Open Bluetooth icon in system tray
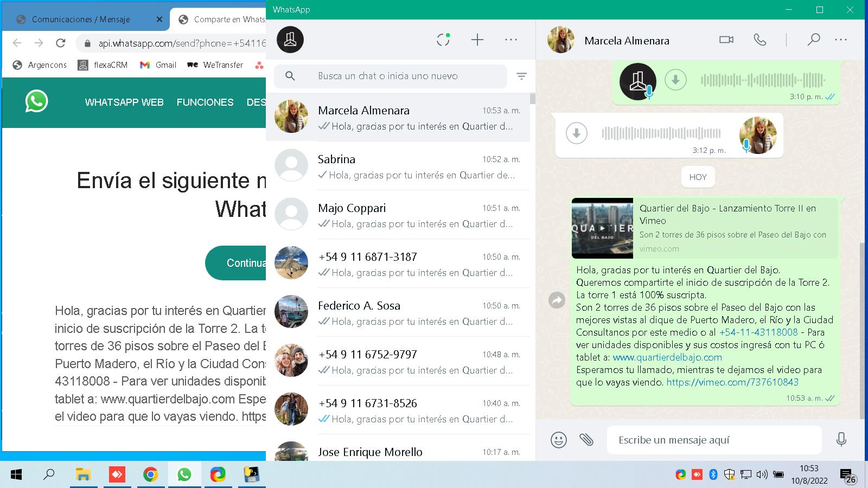This screenshot has height=488, width=868. [x=713, y=475]
